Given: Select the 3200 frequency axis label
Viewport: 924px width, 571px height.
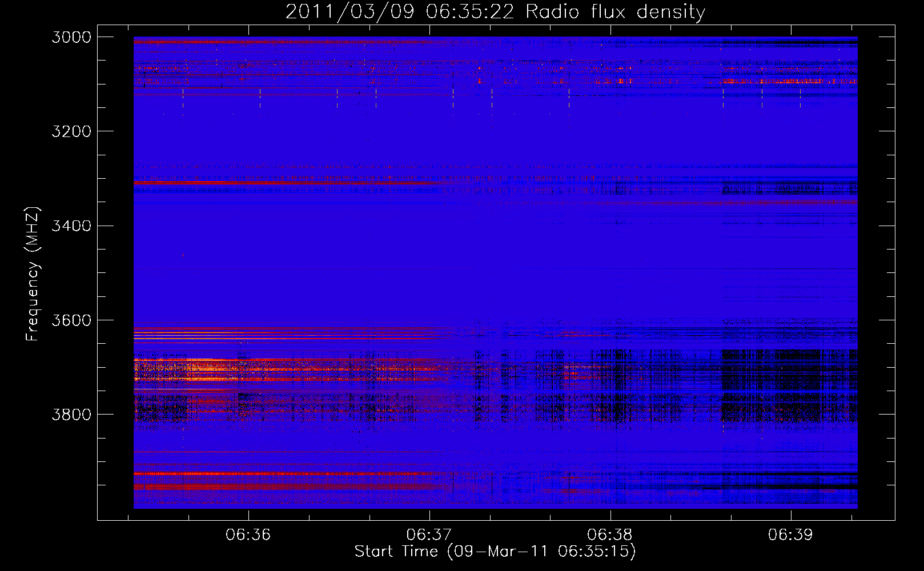Looking at the screenshot, I should coord(71,131).
